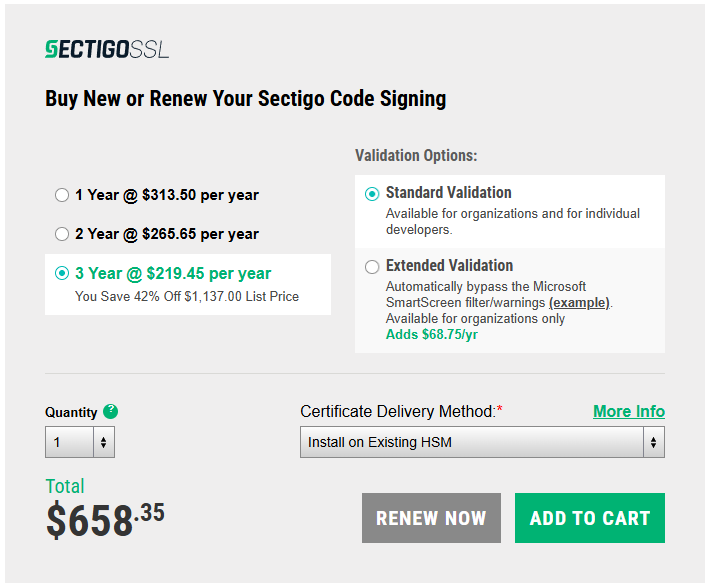The height and width of the screenshot is (586, 711).
Task: Click the green Quantity help icon
Action: [x=111, y=411]
